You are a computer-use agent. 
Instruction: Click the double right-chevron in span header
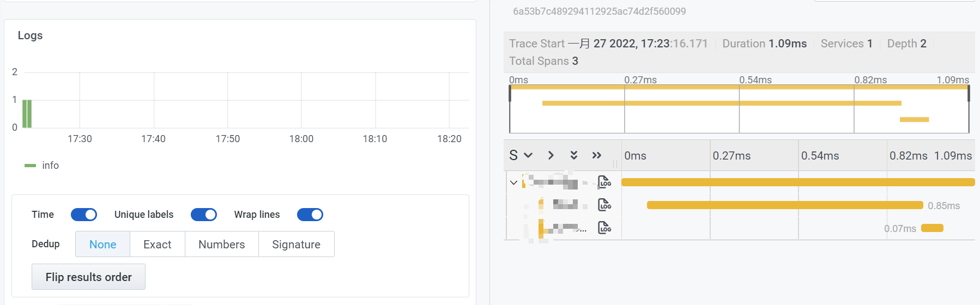coord(596,155)
